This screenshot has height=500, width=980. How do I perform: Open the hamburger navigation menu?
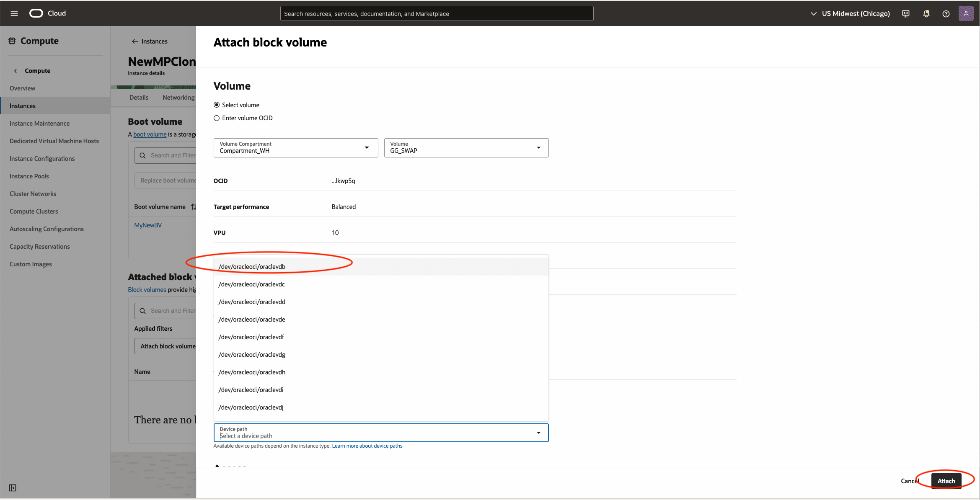14,13
